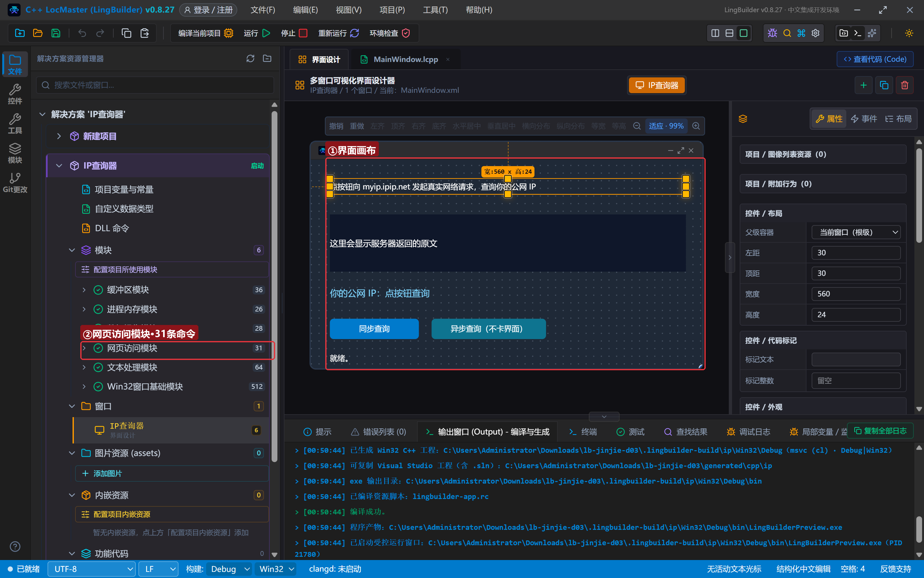Click the 宽度 input field with 560
The height and width of the screenshot is (578, 924).
[x=856, y=294]
